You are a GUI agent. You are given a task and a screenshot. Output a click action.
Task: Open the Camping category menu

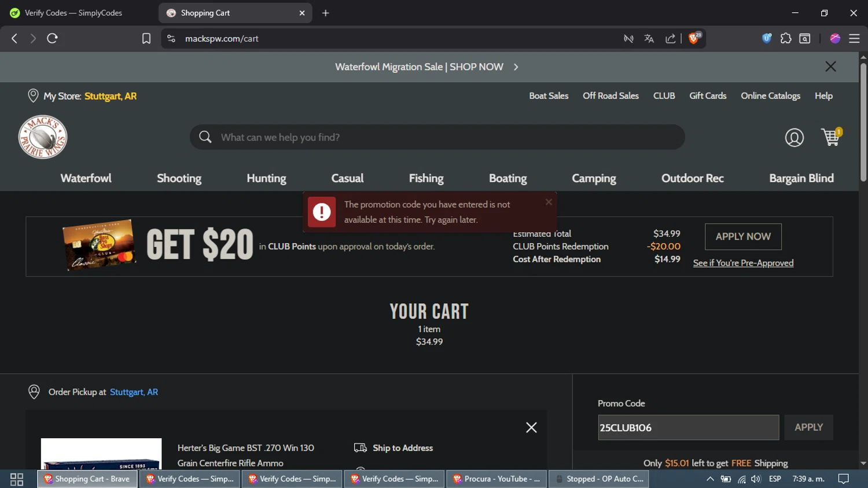(594, 178)
